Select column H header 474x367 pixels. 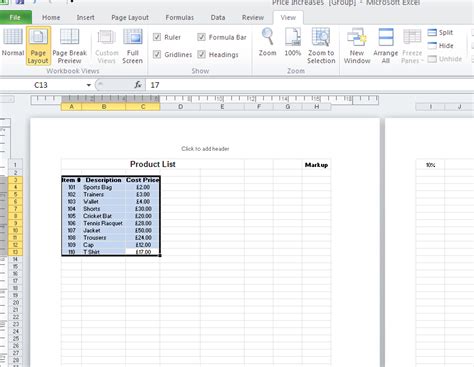317,107
